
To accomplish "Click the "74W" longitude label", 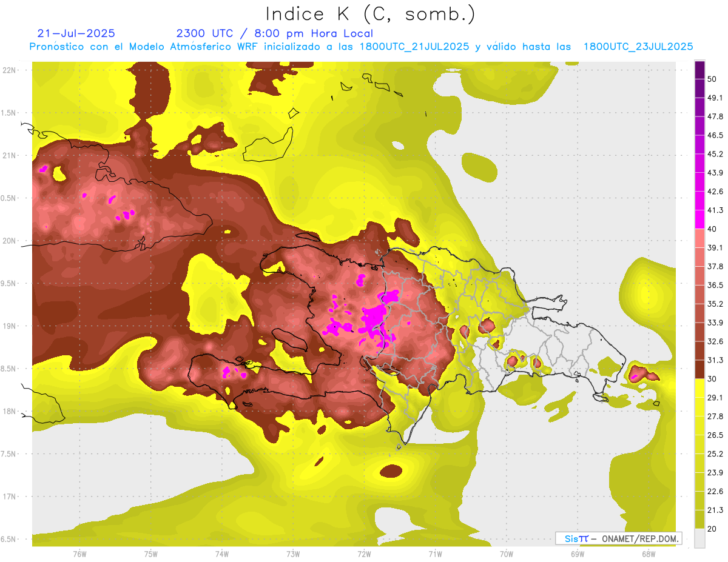I will [x=221, y=554].
